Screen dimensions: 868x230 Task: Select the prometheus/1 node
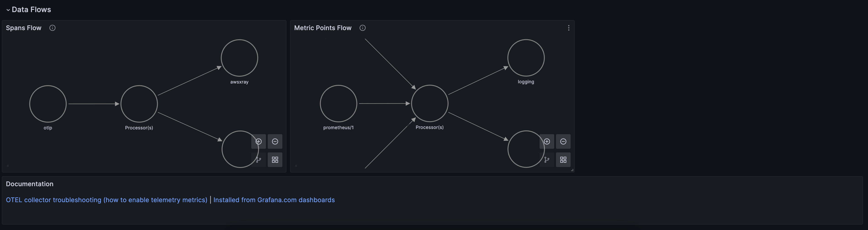coord(339,104)
